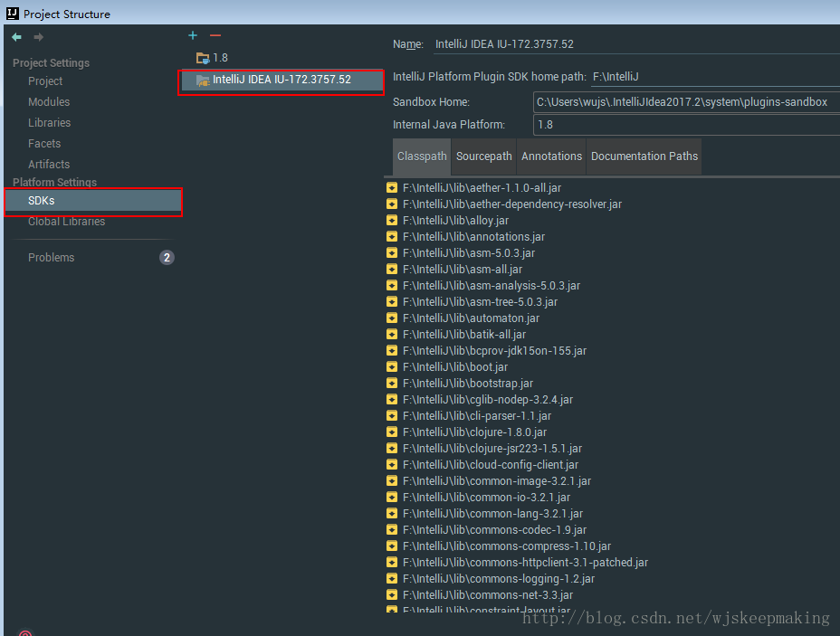The width and height of the screenshot is (840, 636).
Task: Click jar icon for batik-all.jar
Action: [x=392, y=335]
